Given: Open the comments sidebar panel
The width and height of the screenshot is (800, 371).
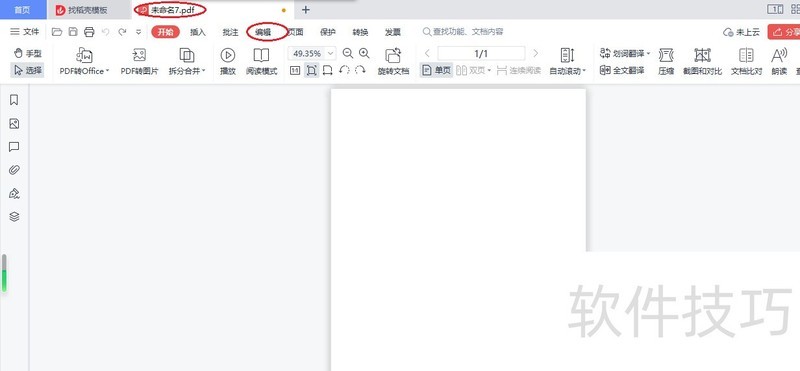Looking at the screenshot, I should tap(14, 147).
